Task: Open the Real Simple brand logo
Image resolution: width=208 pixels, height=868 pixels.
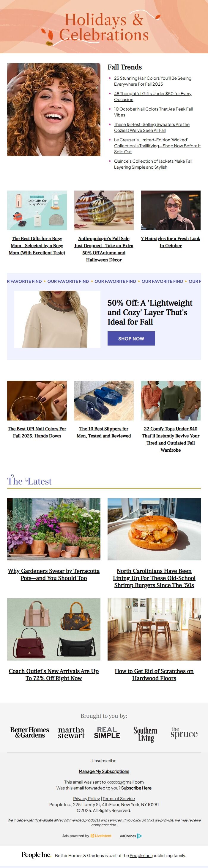Action: tap(107, 733)
